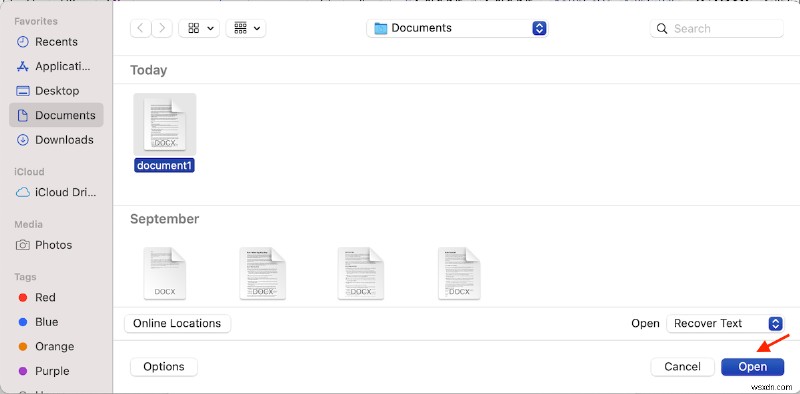The image size is (800, 394).
Task: Select the document1 DOCX thumbnail
Action: point(165,125)
